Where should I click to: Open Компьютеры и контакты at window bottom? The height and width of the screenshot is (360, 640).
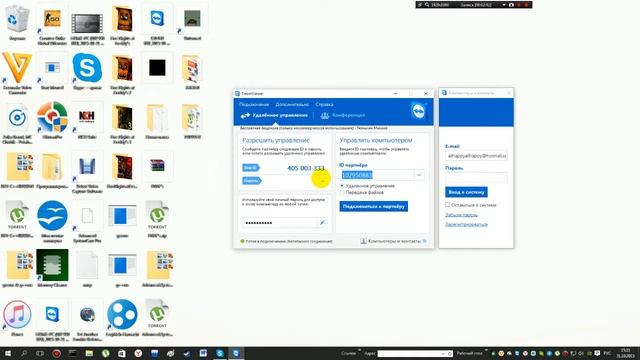[393, 241]
